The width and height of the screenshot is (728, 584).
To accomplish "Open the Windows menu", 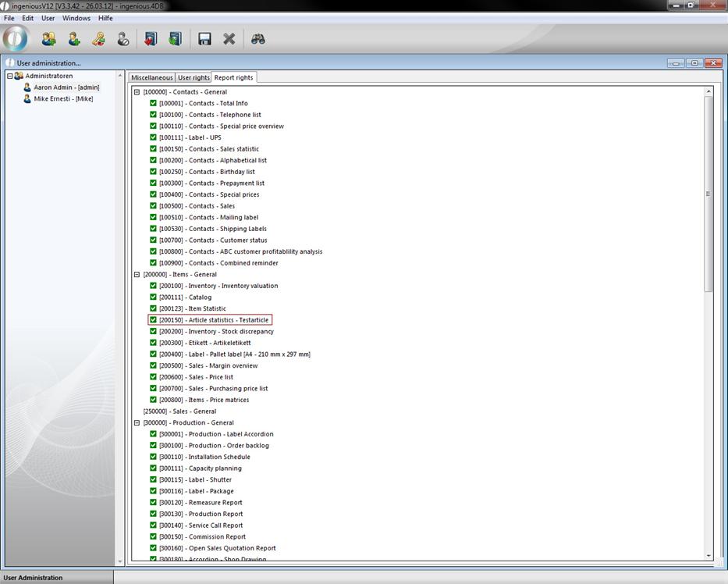I will pyautogui.click(x=76, y=18).
